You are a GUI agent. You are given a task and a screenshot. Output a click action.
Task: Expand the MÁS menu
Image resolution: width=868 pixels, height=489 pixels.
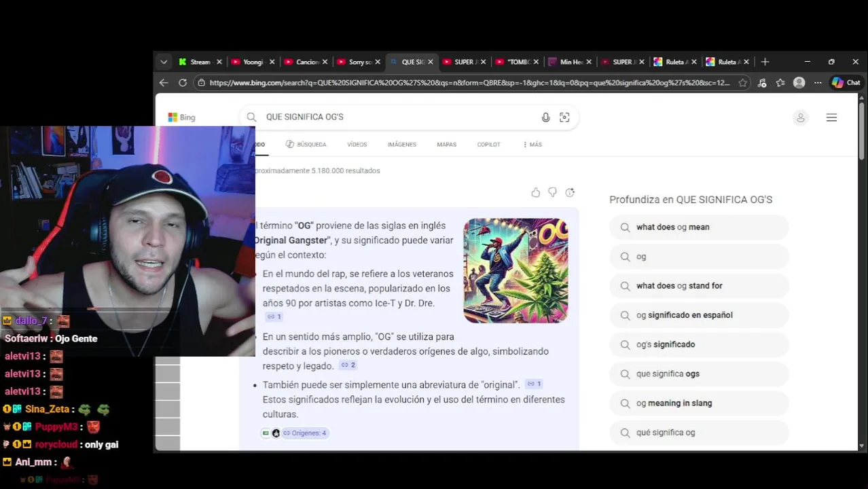pos(532,144)
